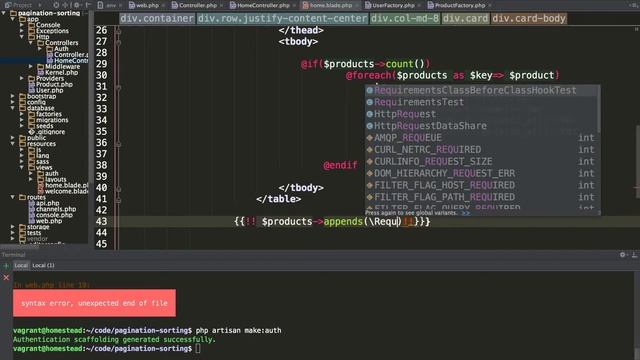Screen dimensions: 640x360
Task: Open terminal panel settings gear icon
Action: tap(622, 255)
